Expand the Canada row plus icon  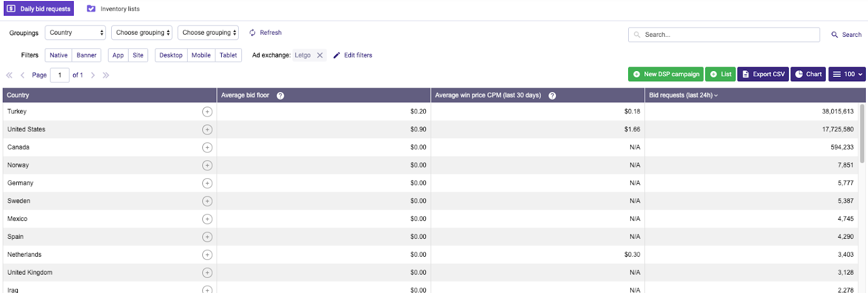[x=207, y=147]
